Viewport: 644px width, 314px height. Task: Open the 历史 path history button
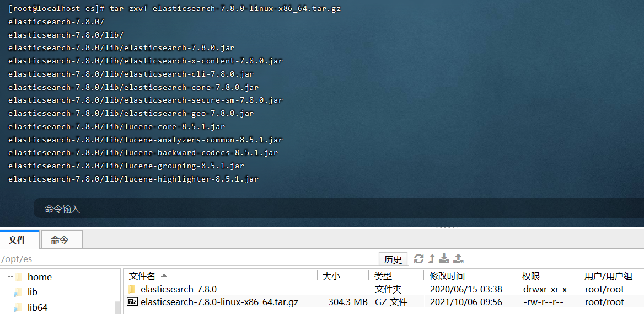[393, 259]
